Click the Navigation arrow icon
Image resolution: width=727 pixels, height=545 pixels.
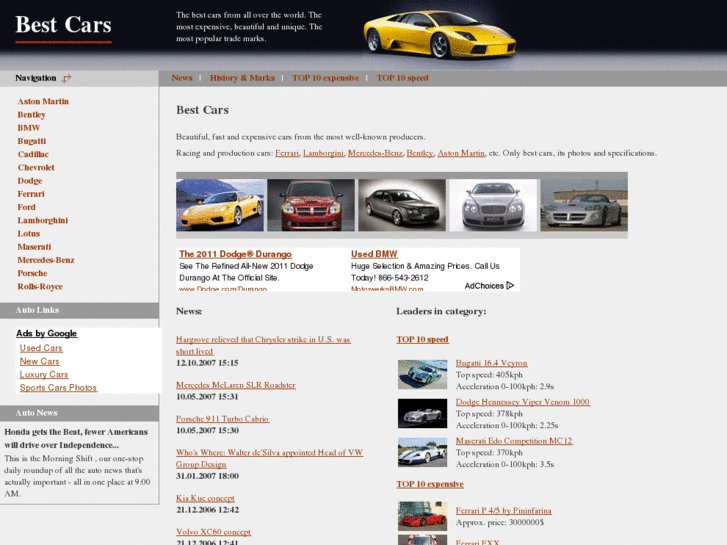(67, 78)
